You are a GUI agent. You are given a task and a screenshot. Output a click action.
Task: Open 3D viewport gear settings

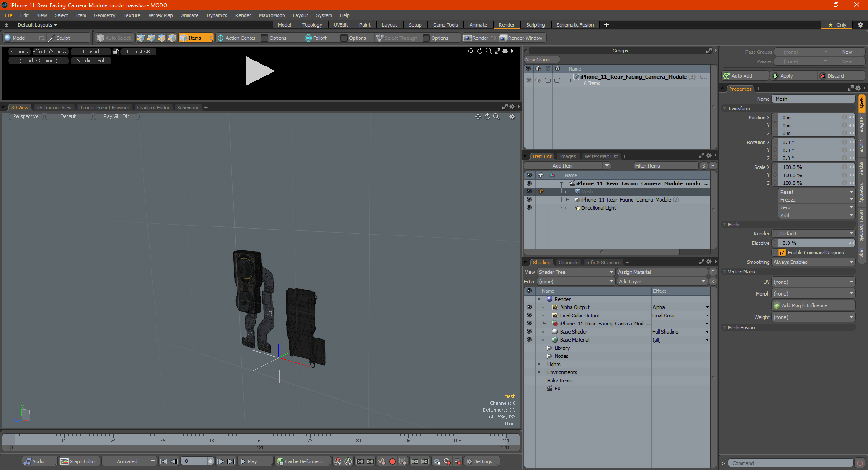(512, 117)
